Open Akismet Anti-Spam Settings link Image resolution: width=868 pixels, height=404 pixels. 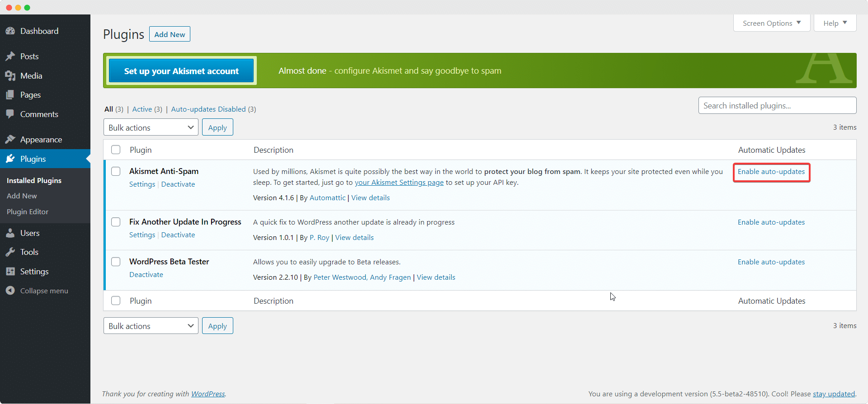[x=142, y=184]
